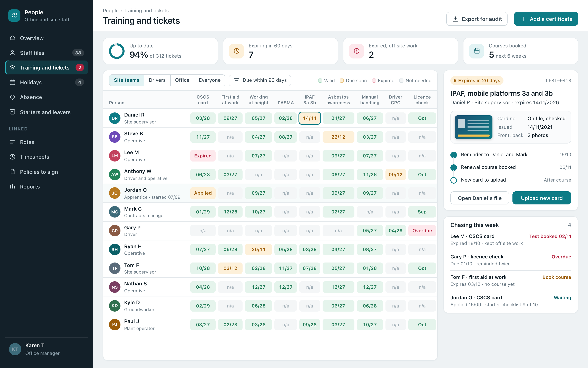Click Book course for Tom F

point(556,277)
